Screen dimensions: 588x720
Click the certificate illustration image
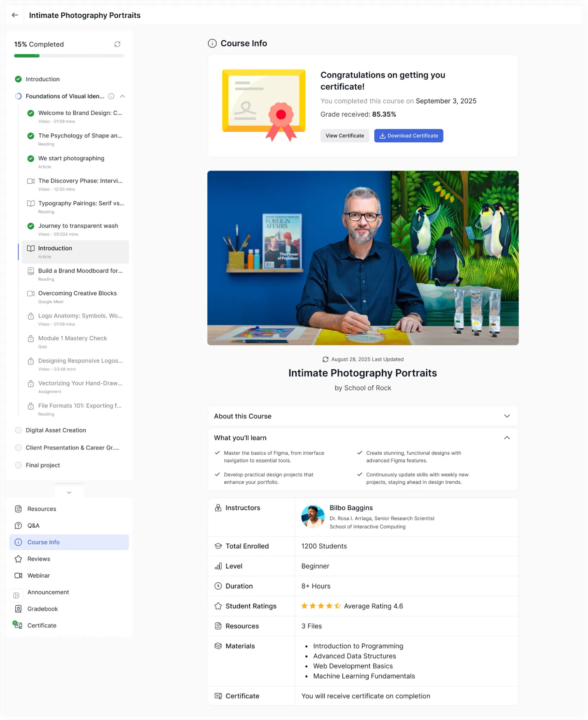(x=264, y=106)
